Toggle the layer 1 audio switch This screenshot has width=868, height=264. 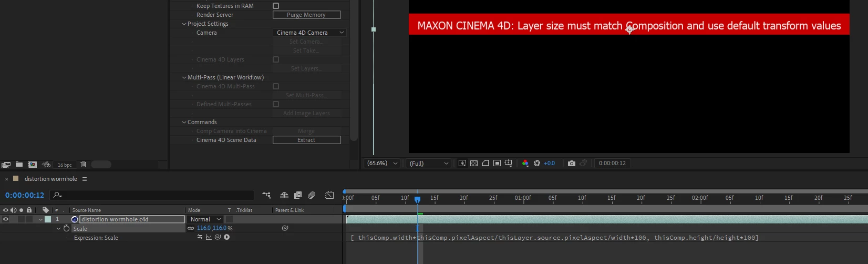[13, 219]
